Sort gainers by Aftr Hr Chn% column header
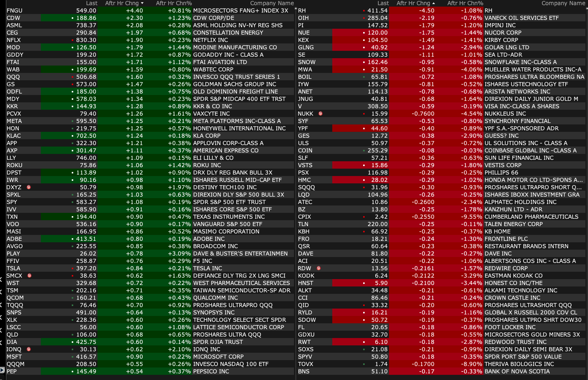This screenshot has height=380, width=588. coord(174,3)
